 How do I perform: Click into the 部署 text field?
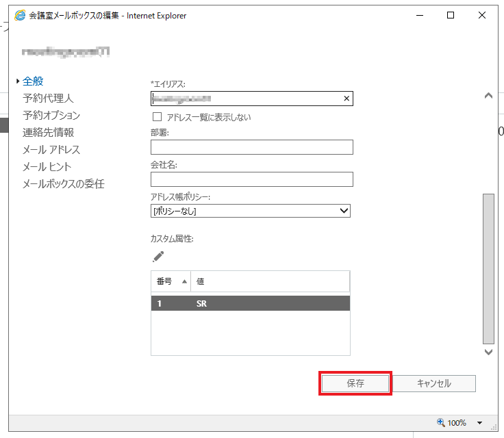(x=251, y=147)
